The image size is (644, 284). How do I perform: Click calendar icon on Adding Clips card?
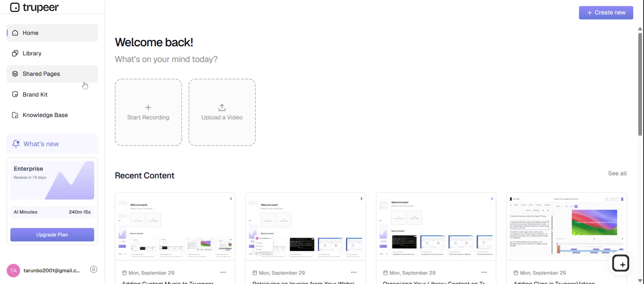pos(516,273)
